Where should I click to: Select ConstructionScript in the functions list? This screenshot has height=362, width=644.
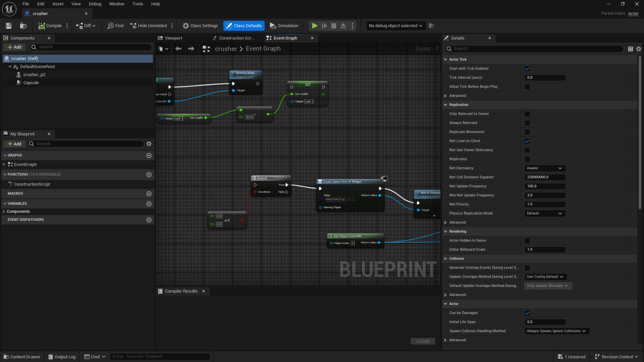(32, 184)
